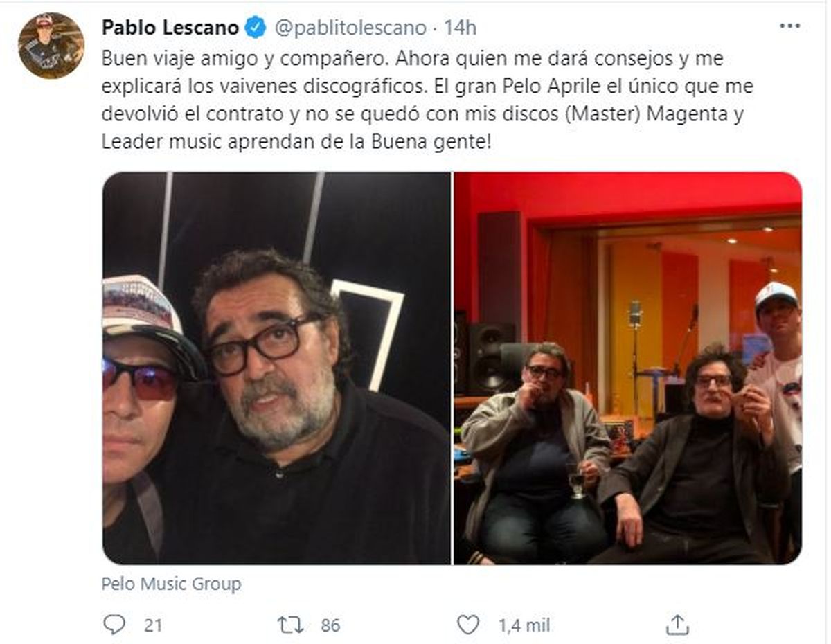Click the retweet arrows icon
Screen dimensions: 831x644
[290, 625]
